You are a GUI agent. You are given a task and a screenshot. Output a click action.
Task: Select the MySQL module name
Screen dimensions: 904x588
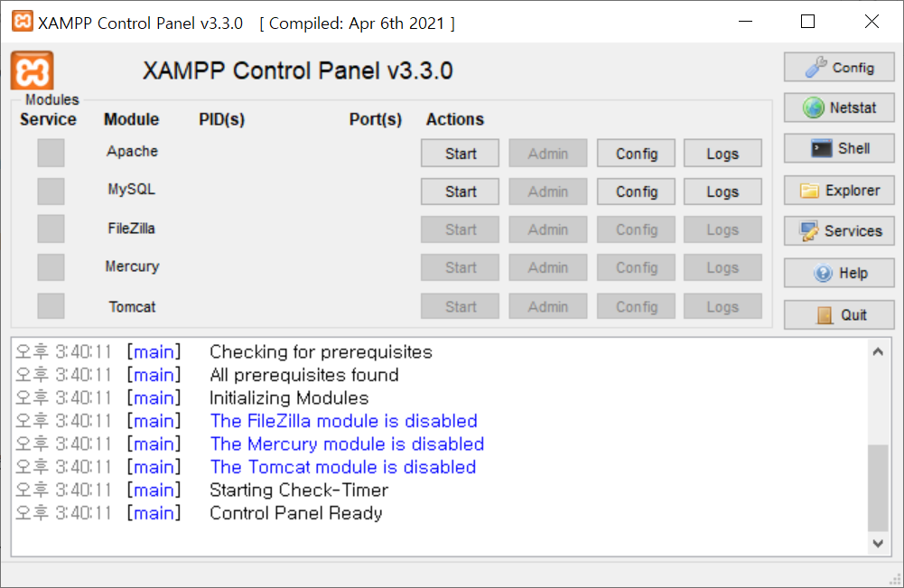pyautogui.click(x=132, y=190)
